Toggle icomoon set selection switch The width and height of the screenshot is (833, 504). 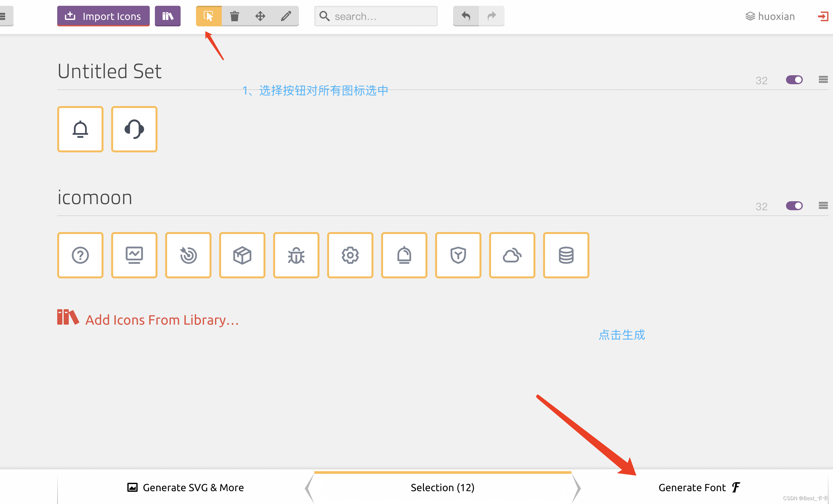tap(794, 205)
